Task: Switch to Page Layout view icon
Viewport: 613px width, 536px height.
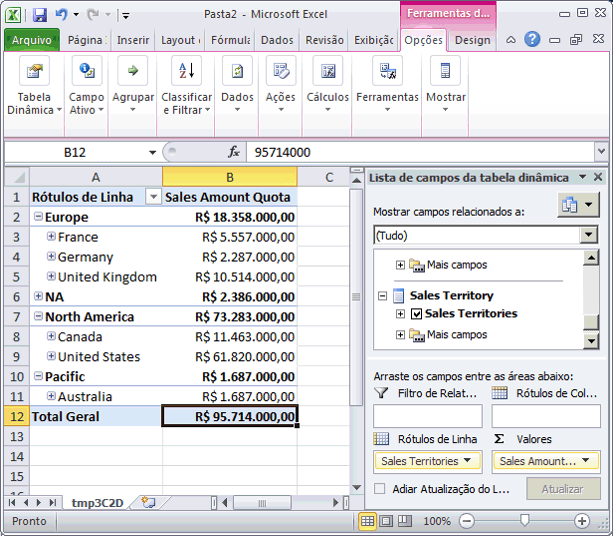Action: click(x=386, y=521)
